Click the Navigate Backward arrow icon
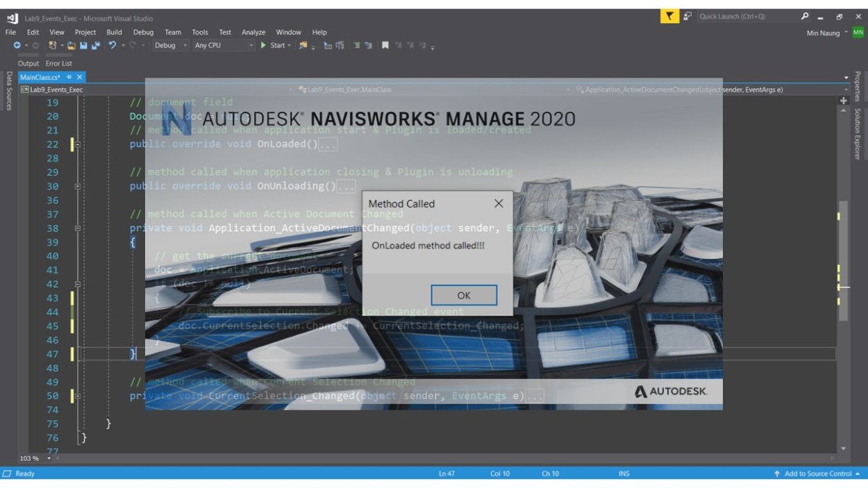The width and height of the screenshot is (868, 488). pyautogui.click(x=17, y=46)
